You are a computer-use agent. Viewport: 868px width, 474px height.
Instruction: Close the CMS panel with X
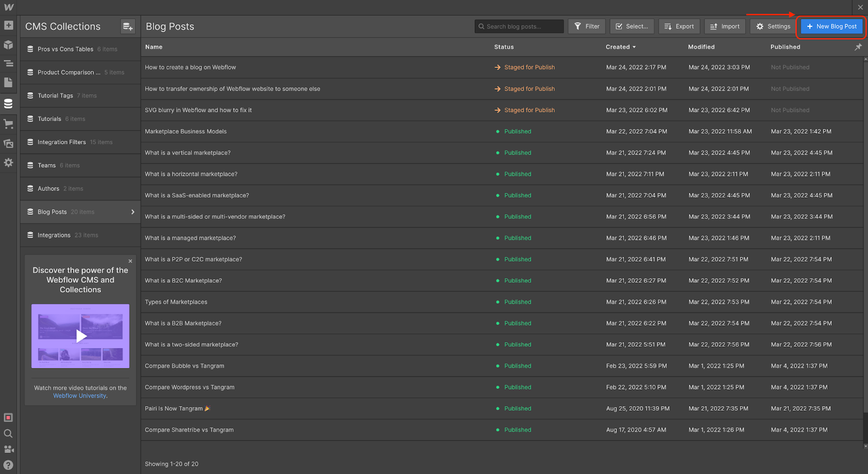tap(860, 8)
